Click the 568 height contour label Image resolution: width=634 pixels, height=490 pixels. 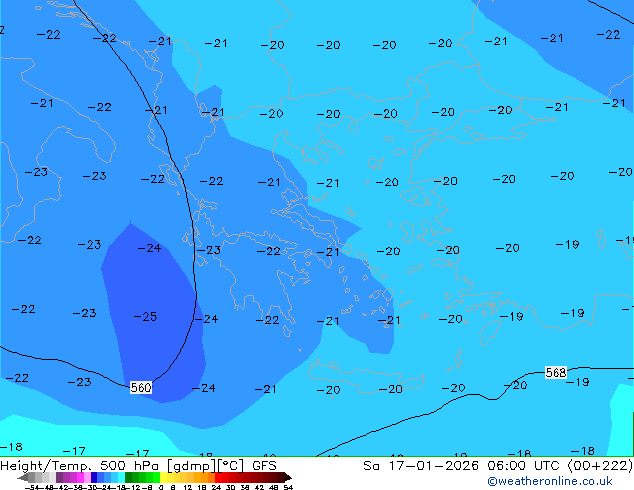tap(556, 372)
